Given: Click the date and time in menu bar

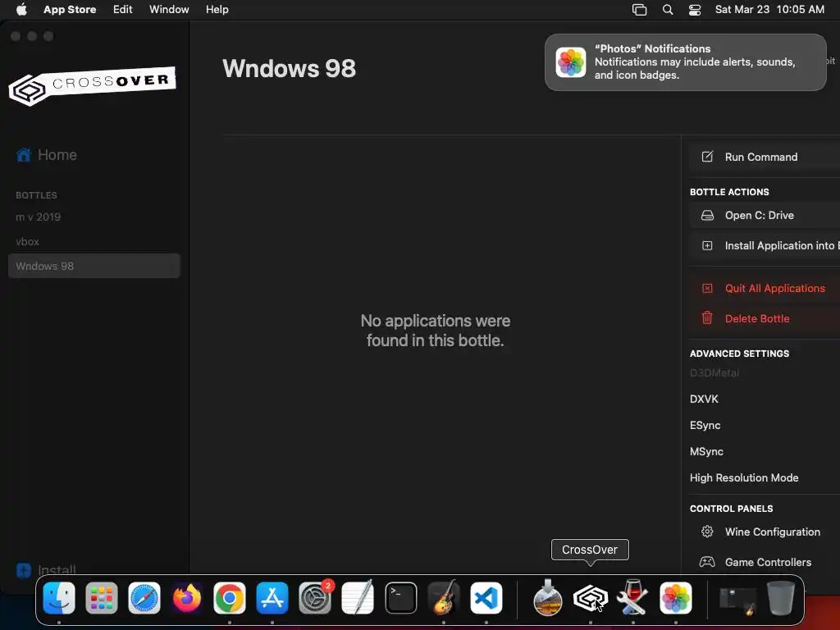Looking at the screenshot, I should pyautogui.click(x=769, y=10).
